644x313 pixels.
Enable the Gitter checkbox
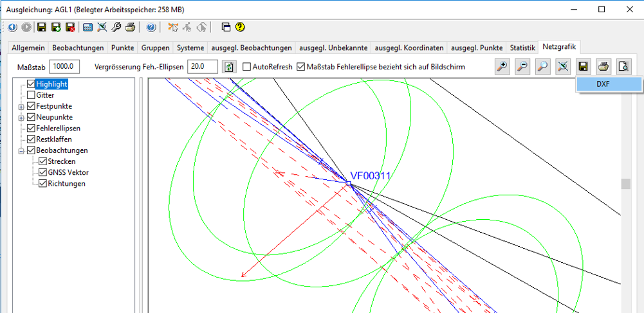31,95
